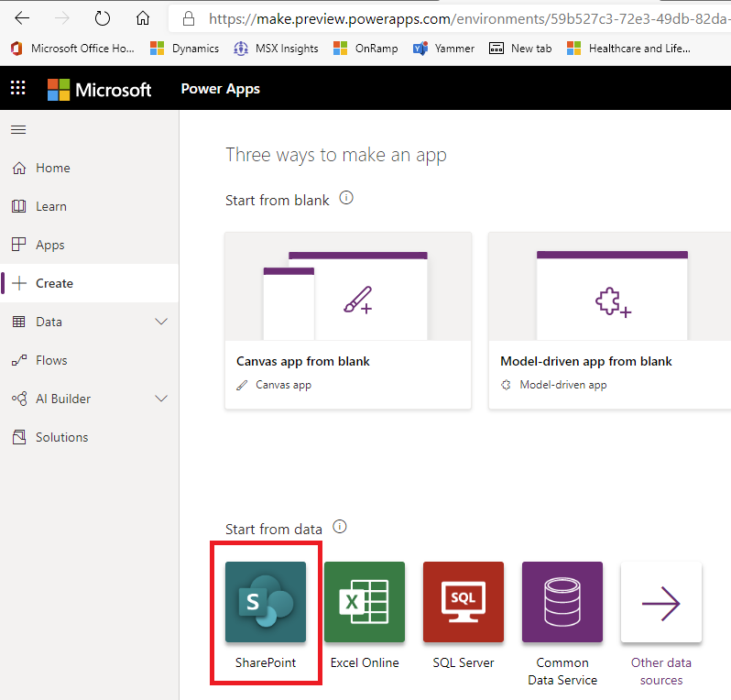This screenshot has width=731, height=700.
Task: Select Create in sidebar
Action: [89, 283]
